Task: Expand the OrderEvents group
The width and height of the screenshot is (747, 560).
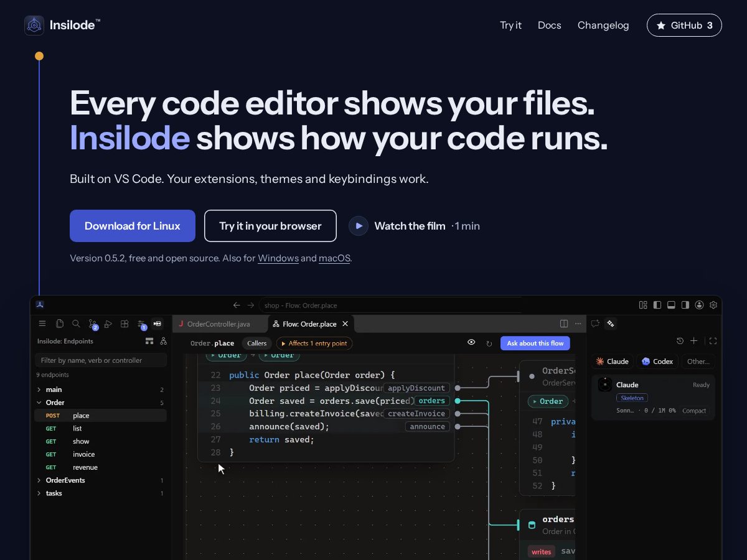Action: [x=100, y=480]
